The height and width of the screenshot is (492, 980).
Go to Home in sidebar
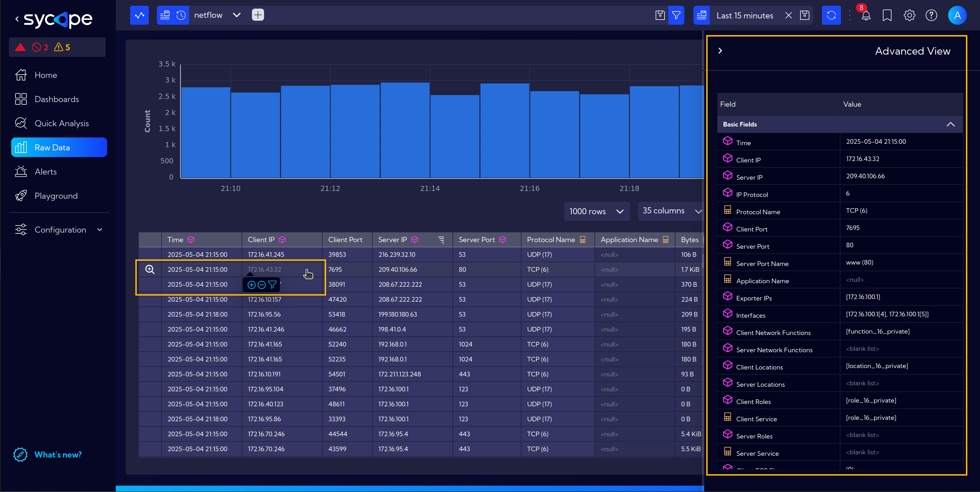(59, 75)
